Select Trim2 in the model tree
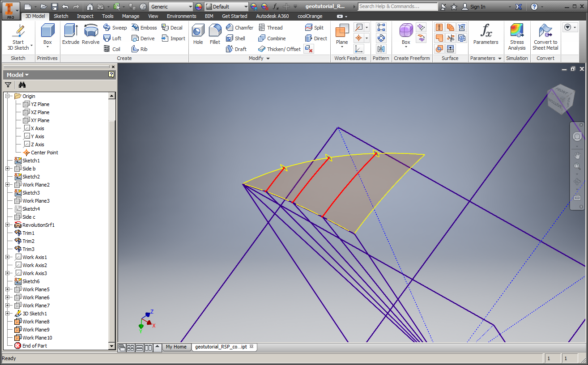588x365 pixels. tap(28, 241)
